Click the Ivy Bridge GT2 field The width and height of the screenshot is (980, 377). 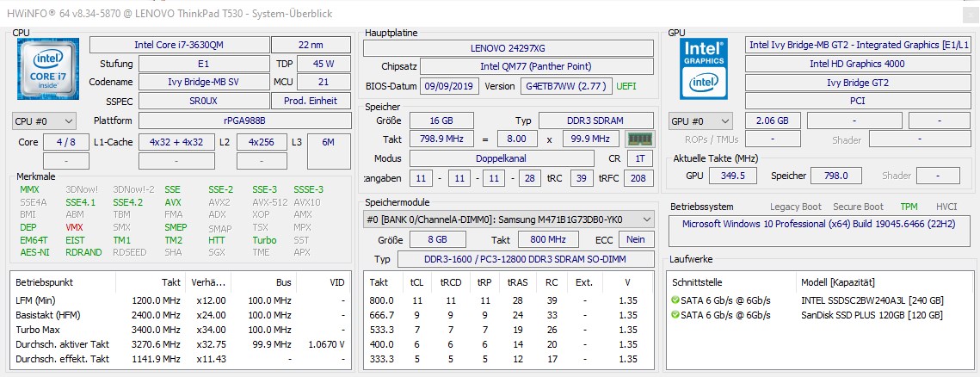(x=857, y=83)
